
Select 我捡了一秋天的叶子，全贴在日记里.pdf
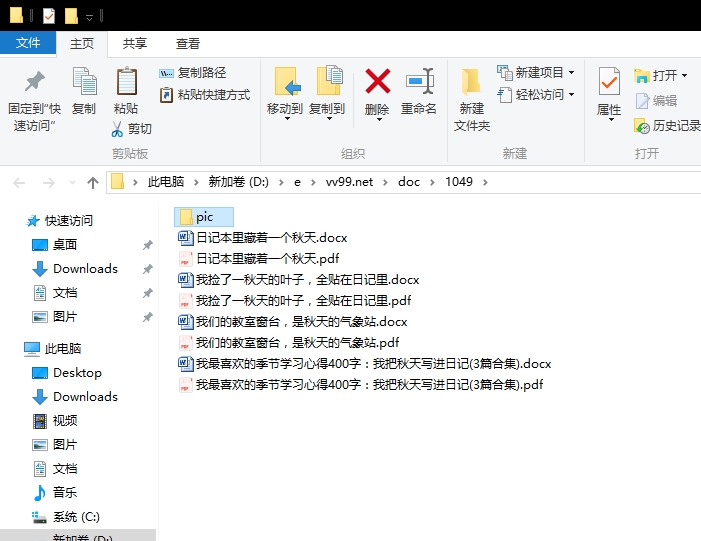[295, 300]
